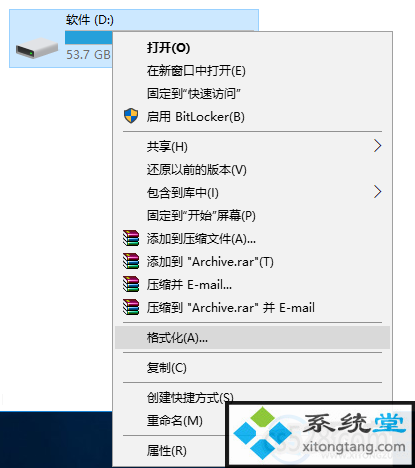
Task: Click WinRAR icon beside 添加到压缩文件(A)...
Action: click(x=131, y=238)
